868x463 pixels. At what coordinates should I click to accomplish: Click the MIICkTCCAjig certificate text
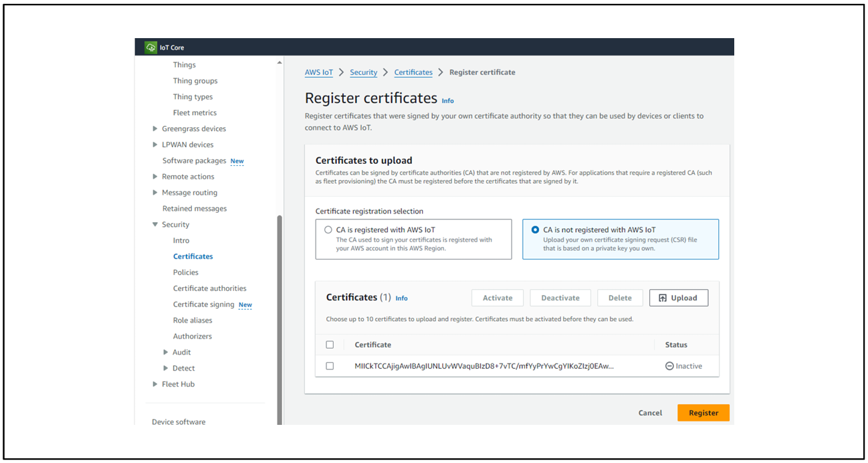[484, 366]
